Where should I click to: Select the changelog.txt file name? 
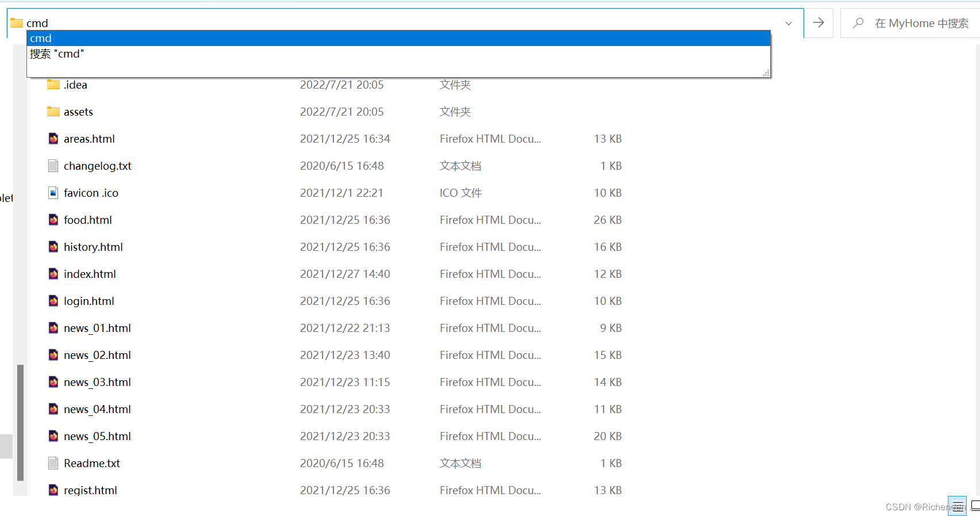[x=98, y=166]
